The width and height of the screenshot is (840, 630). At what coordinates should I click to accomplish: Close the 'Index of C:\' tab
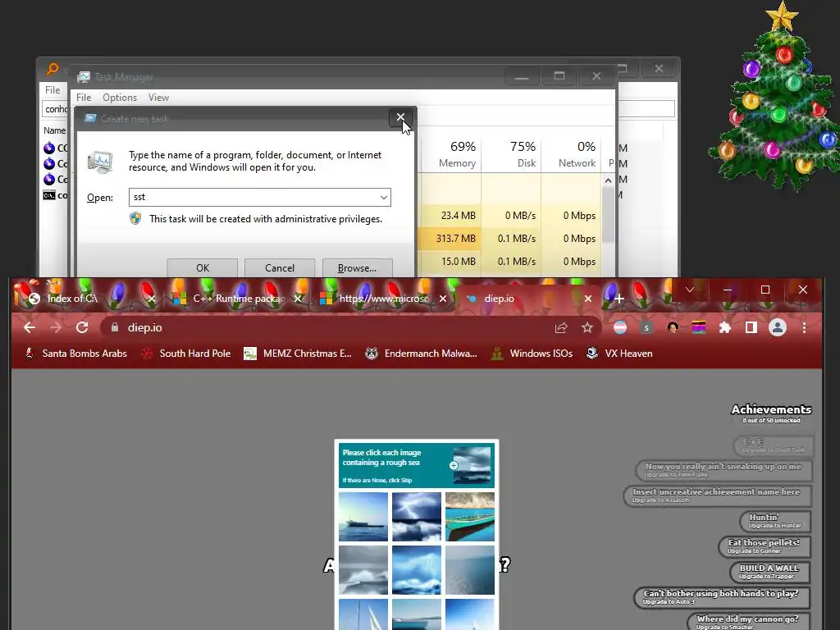tap(152, 299)
